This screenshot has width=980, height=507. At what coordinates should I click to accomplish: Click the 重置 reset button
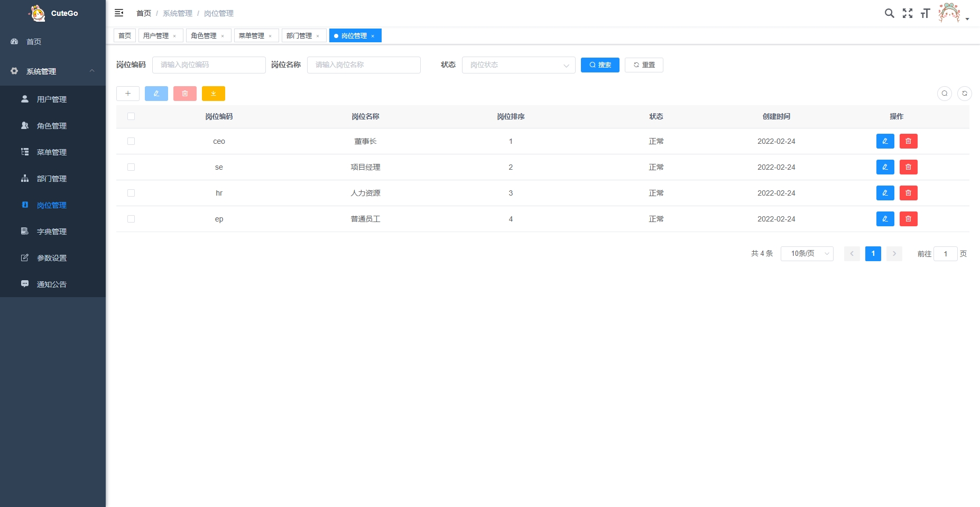644,65
